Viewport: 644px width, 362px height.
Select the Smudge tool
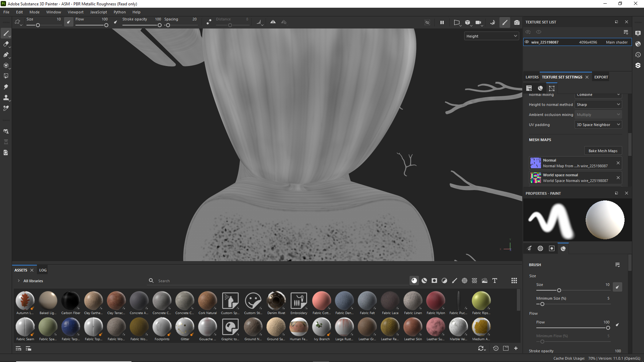(x=6, y=87)
